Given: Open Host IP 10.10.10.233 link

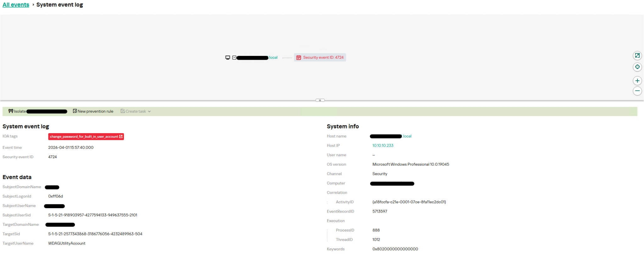Looking at the screenshot, I should (383, 145).
